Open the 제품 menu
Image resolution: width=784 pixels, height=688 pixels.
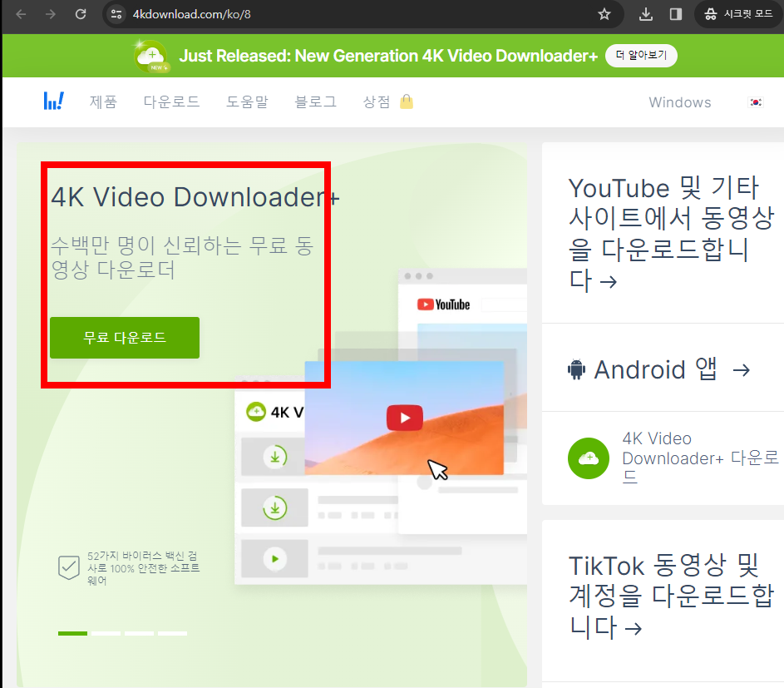point(103,102)
